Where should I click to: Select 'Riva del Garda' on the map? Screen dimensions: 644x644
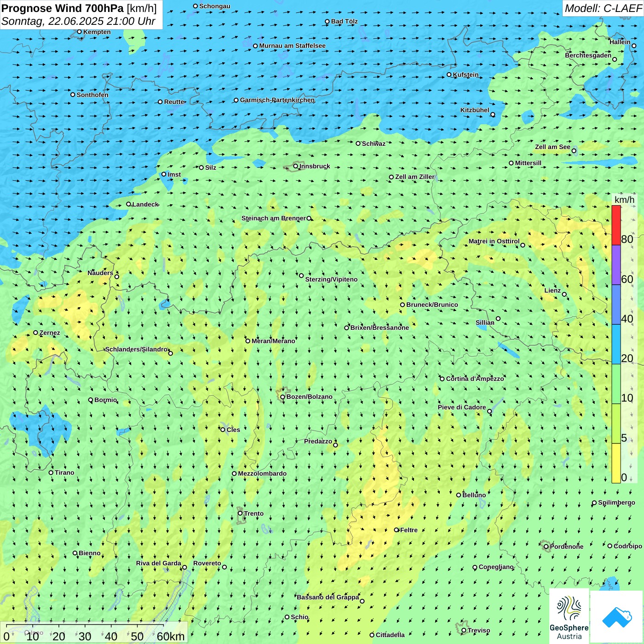tap(158, 563)
